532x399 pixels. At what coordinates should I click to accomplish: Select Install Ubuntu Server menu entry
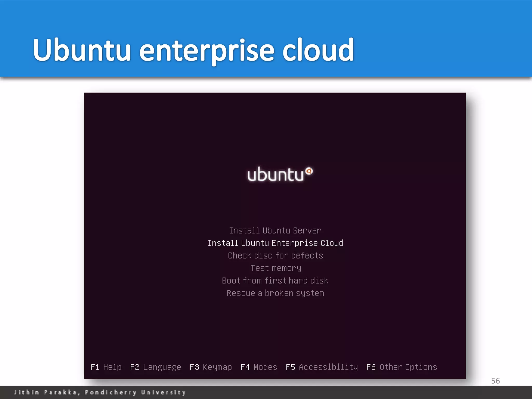click(x=275, y=231)
